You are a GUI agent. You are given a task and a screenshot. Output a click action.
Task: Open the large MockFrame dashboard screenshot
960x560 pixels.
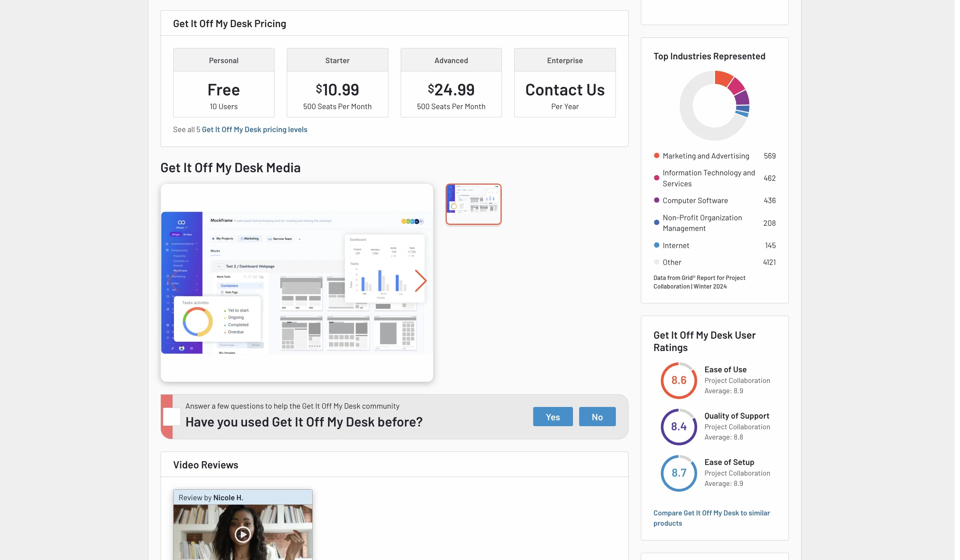click(297, 283)
